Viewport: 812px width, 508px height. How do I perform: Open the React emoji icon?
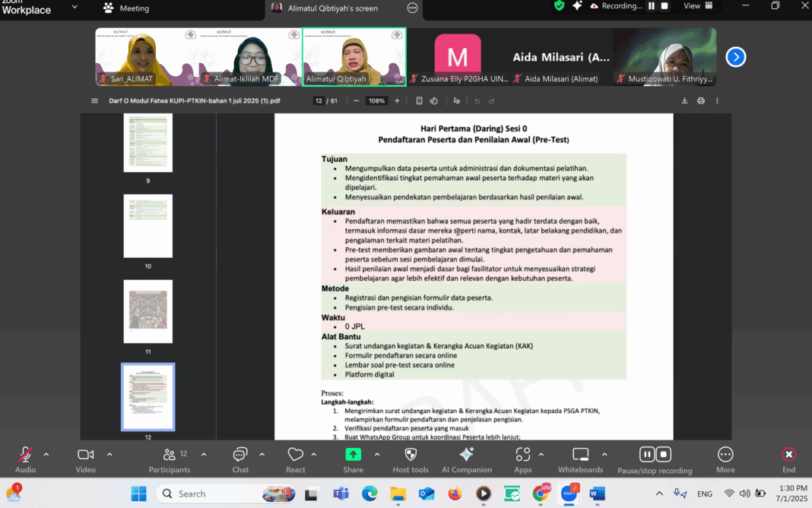tap(295, 455)
